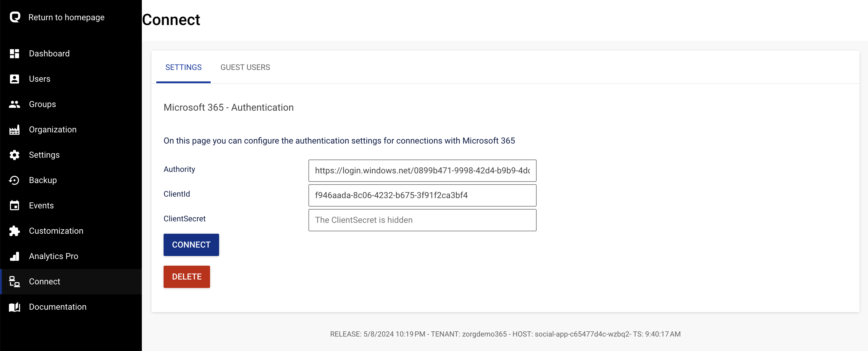Open the Customization menu item

click(x=71, y=231)
